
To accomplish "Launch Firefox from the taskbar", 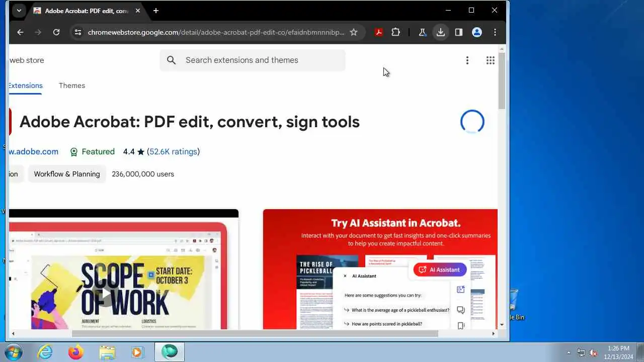I will pyautogui.click(x=76, y=352).
